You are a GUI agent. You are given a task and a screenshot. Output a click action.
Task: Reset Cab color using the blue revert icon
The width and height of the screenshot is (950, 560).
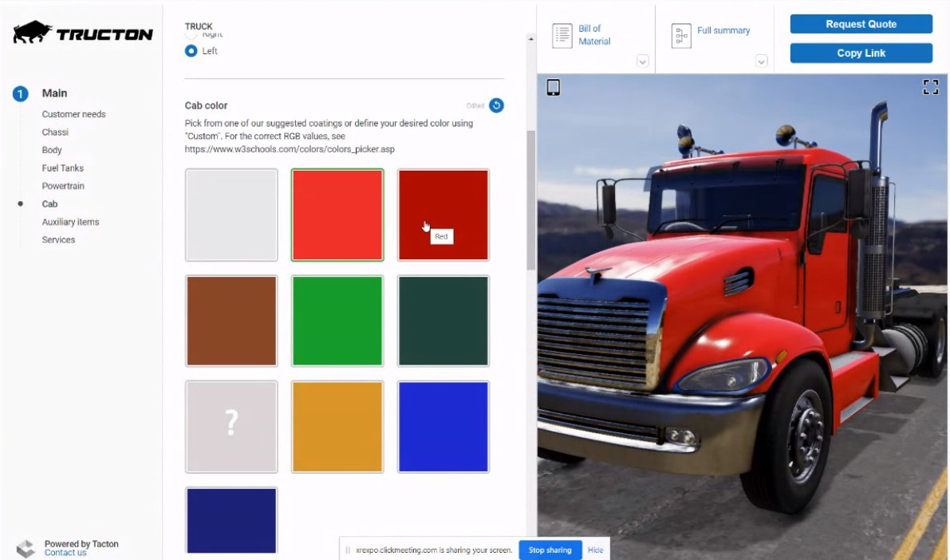point(497,105)
